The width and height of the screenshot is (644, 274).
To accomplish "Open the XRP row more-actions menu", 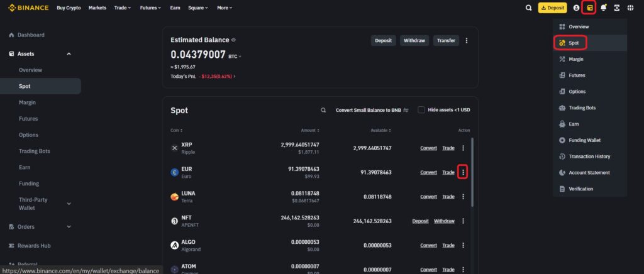I will tap(464, 148).
